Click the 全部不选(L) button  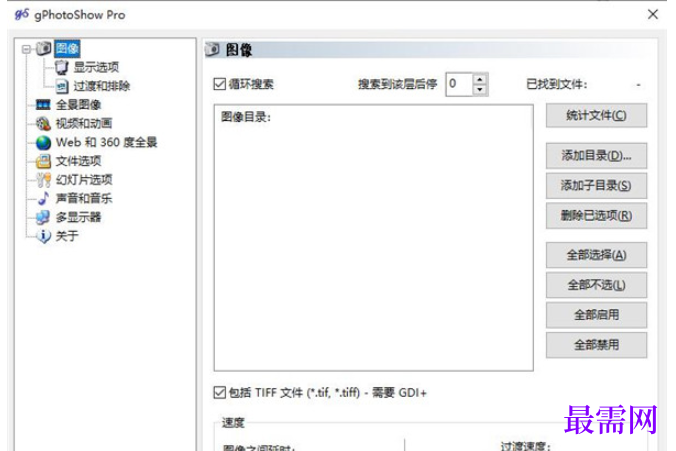point(596,285)
